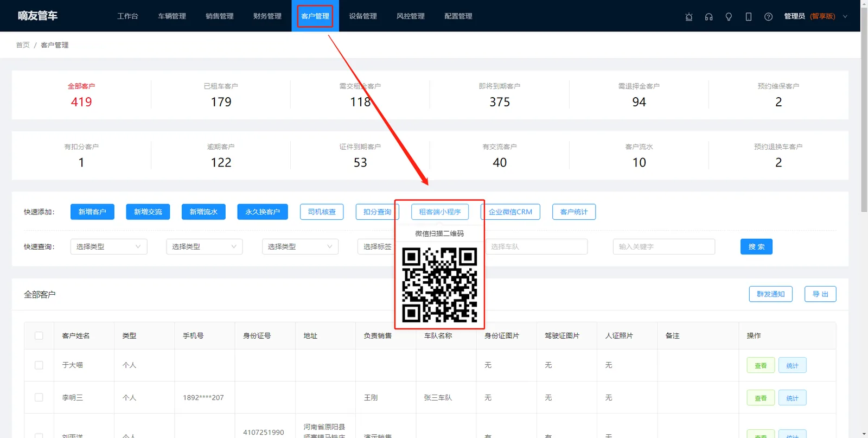The width and height of the screenshot is (868, 438).
Task: Click the 群发通知 button
Action: coord(771,294)
